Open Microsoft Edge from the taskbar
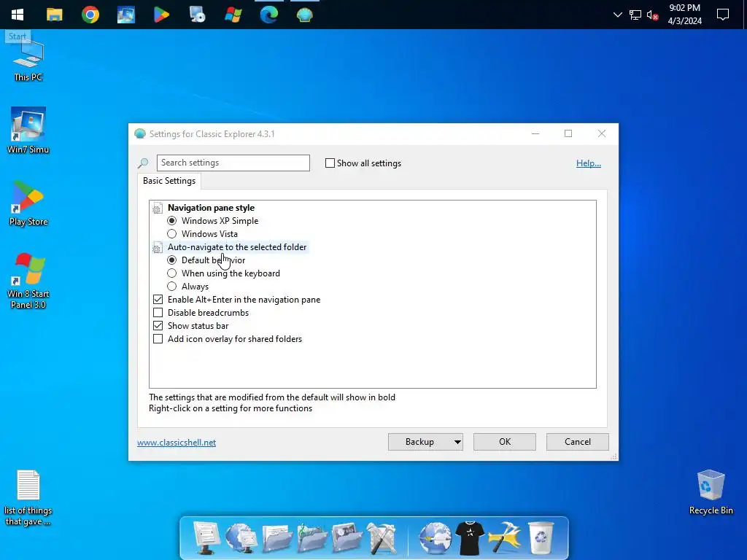747x560 pixels. tap(268, 15)
